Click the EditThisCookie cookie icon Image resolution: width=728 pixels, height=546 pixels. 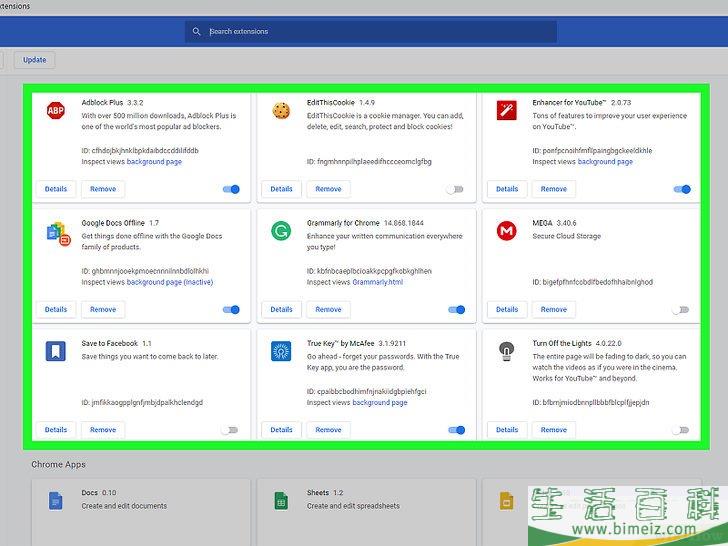(x=281, y=111)
